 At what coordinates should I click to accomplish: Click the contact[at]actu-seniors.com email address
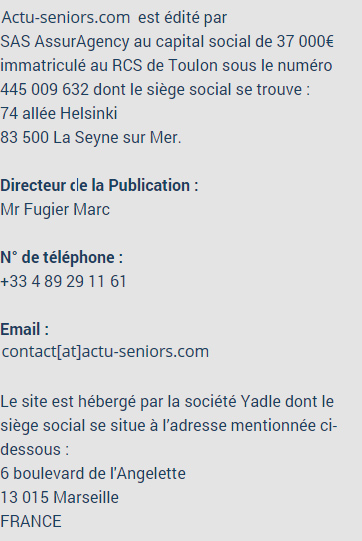coord(105,352)
